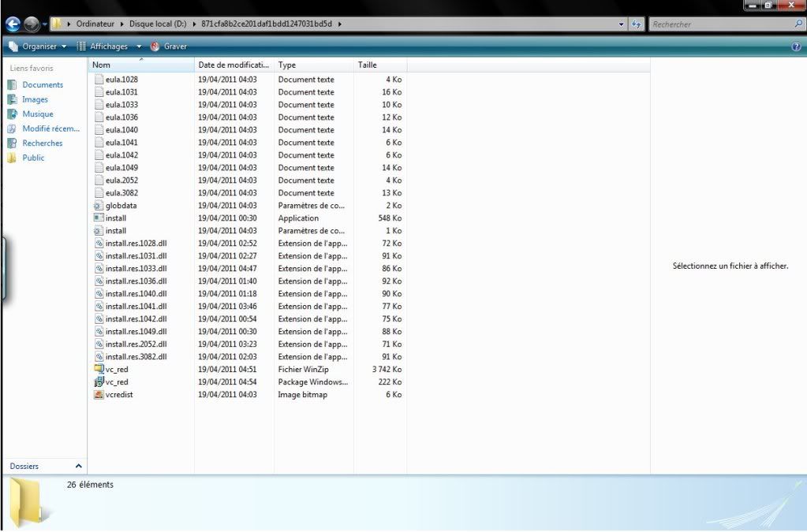Click the Rechercher search field
Viewport: 807px width, 532px height.
pos(719,24)
